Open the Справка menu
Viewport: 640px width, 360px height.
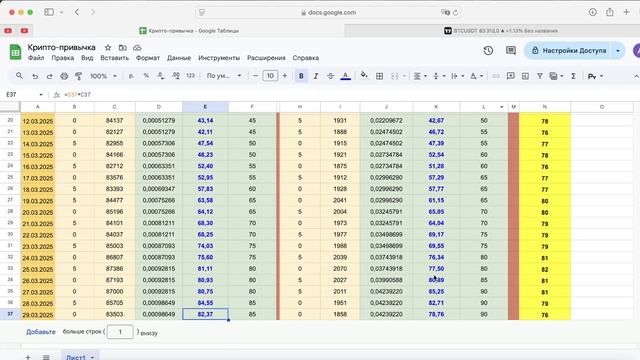[306, 58]
